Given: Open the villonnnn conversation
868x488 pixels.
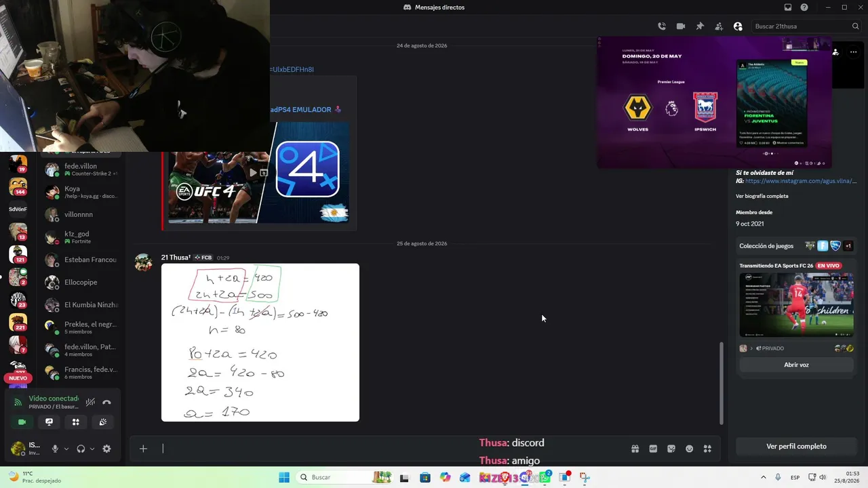Looking at the screenshot, I should pyautogui.click(x=81, y=214).
